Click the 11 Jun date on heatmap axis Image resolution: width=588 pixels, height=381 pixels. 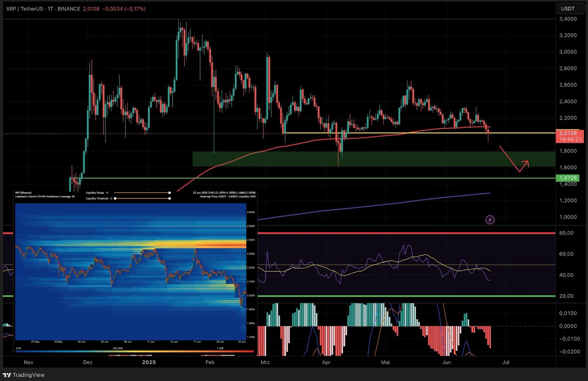tap(151, 342)
